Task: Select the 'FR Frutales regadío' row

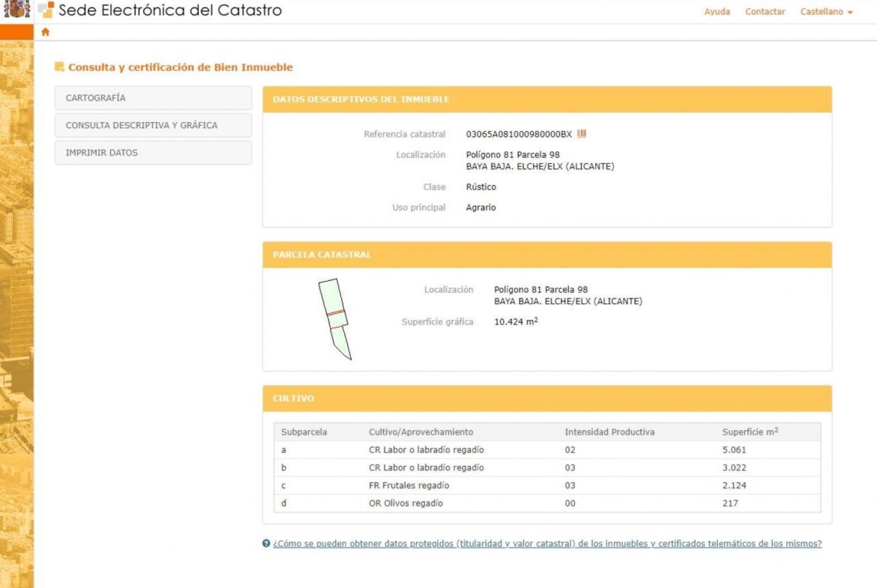Action: point(546,485)
